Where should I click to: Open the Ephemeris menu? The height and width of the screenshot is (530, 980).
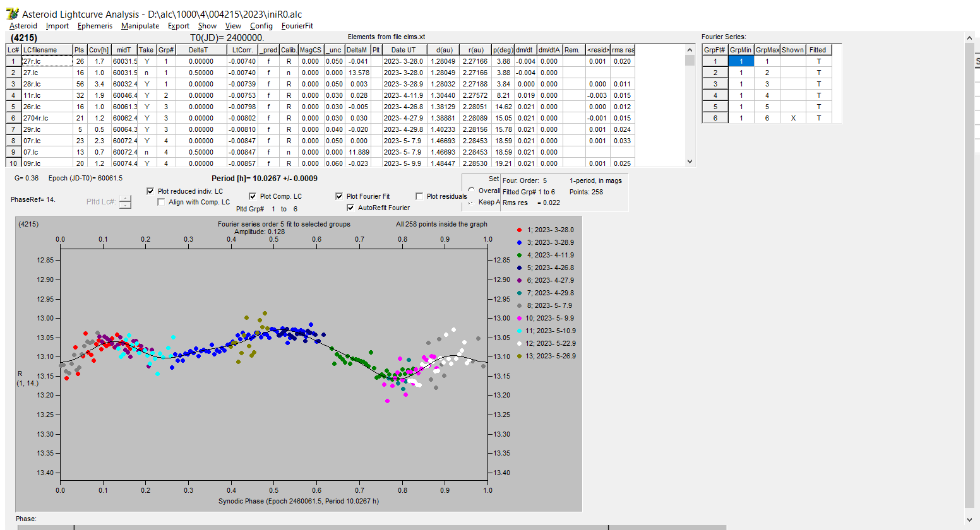tap(95, 26)
